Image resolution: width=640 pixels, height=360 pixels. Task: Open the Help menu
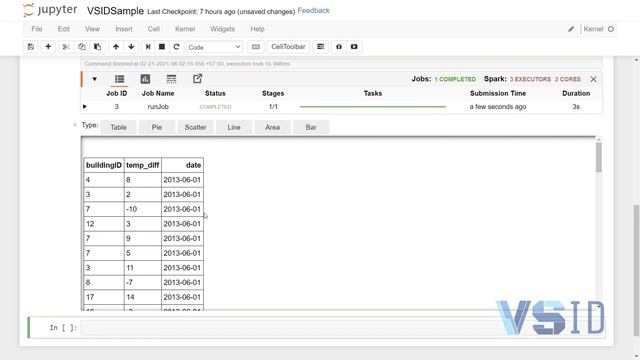click(258, 29)
